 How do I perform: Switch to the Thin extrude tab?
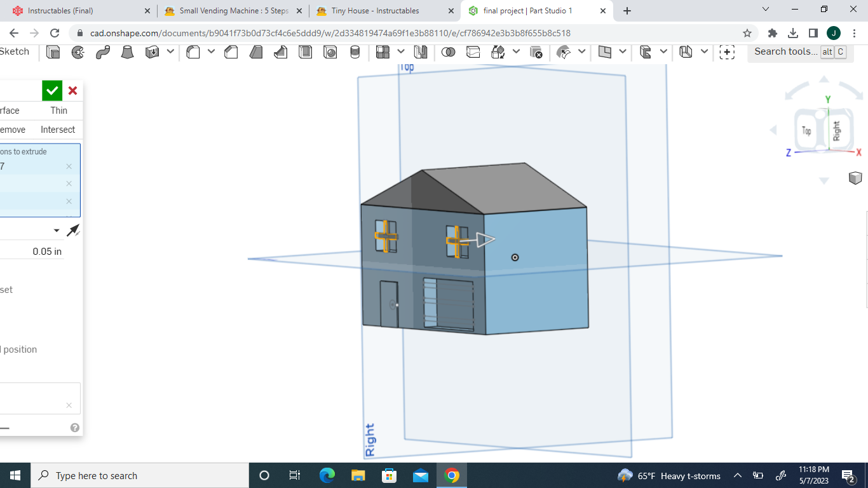(x=58, y=110)
